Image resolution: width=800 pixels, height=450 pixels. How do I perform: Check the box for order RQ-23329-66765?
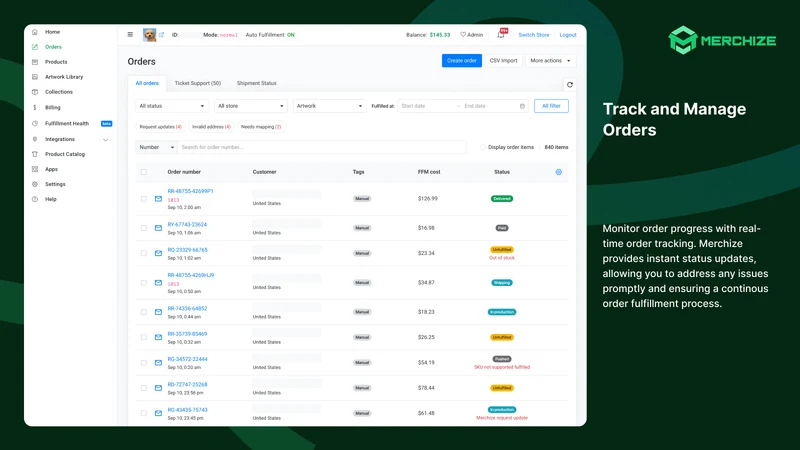[144, 253]
